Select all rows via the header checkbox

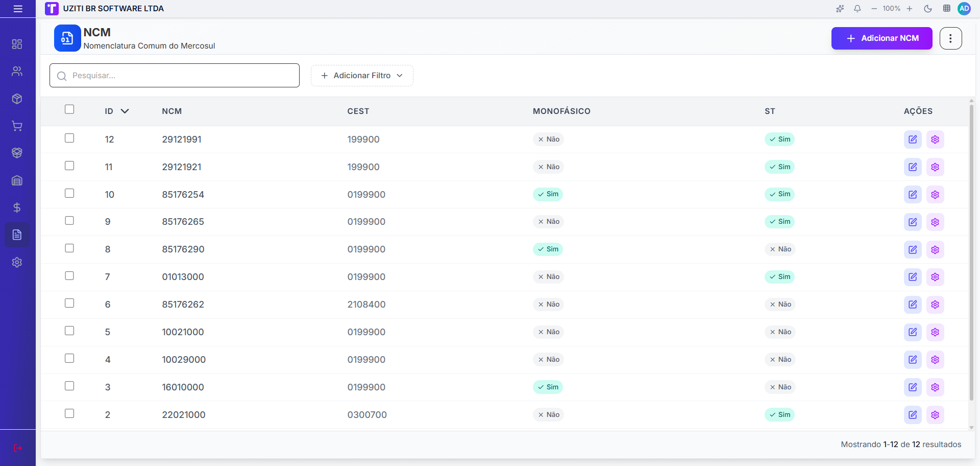pyautogui.click(x=69, y=109)
